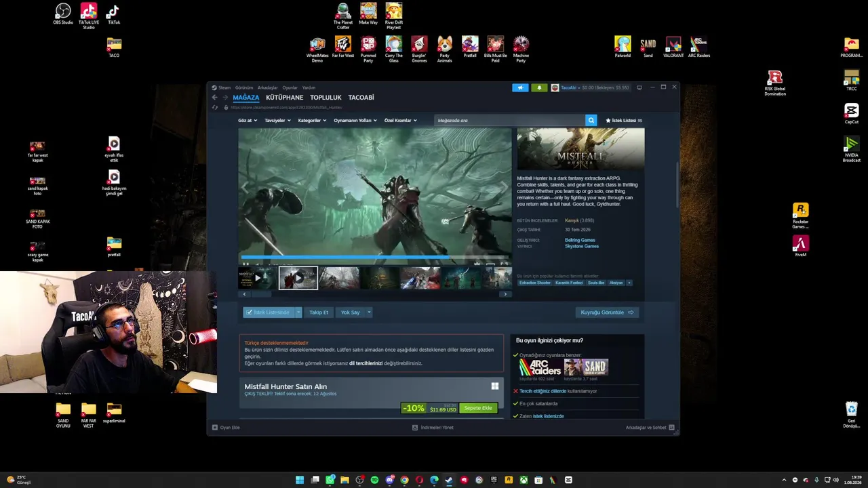This screenshot has width=868, height=488.
Task: Open RISK Global Domination desktop icon
Action: coord(775,83)
